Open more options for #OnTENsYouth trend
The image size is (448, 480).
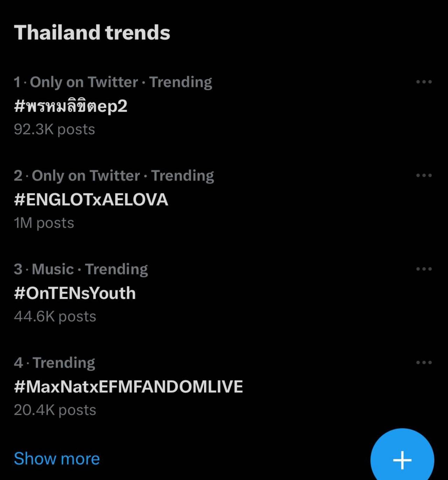tap(424, 269)
